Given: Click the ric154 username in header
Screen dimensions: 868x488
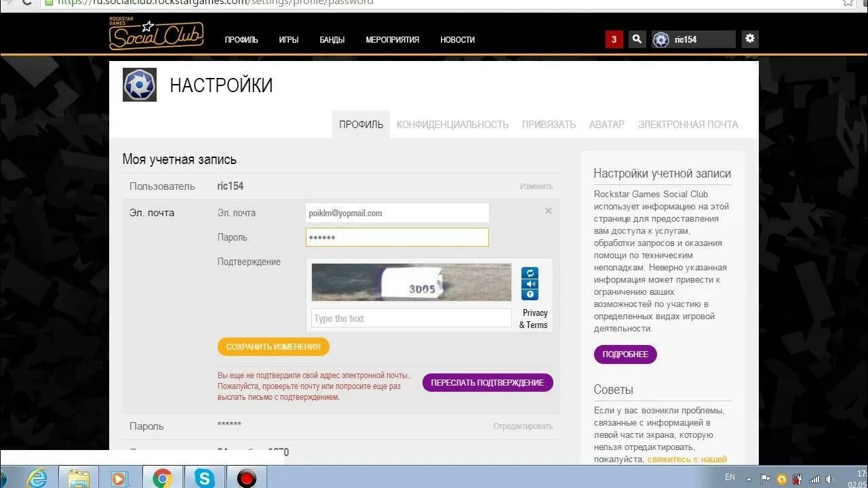Looking at the screenshot, I should (x=686, y=39).
